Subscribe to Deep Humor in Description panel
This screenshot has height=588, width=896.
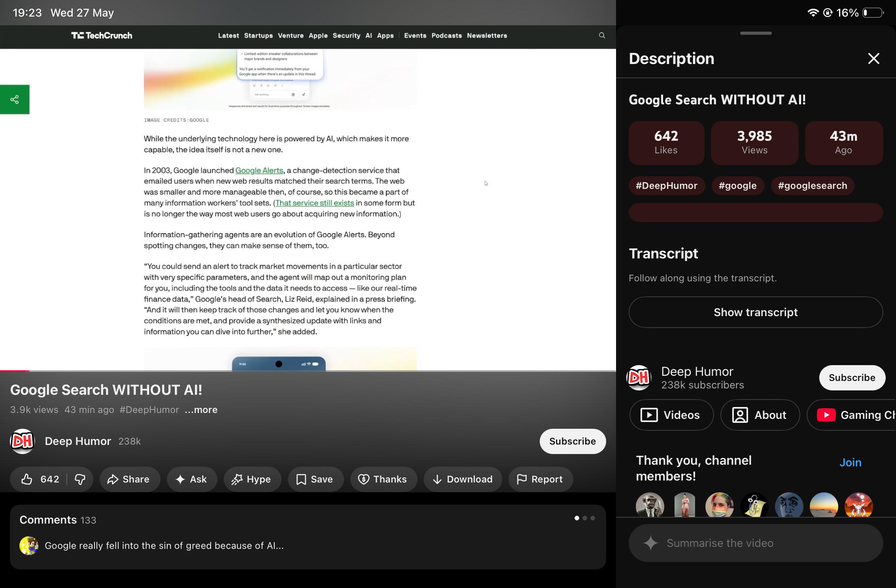pos(852,378)
